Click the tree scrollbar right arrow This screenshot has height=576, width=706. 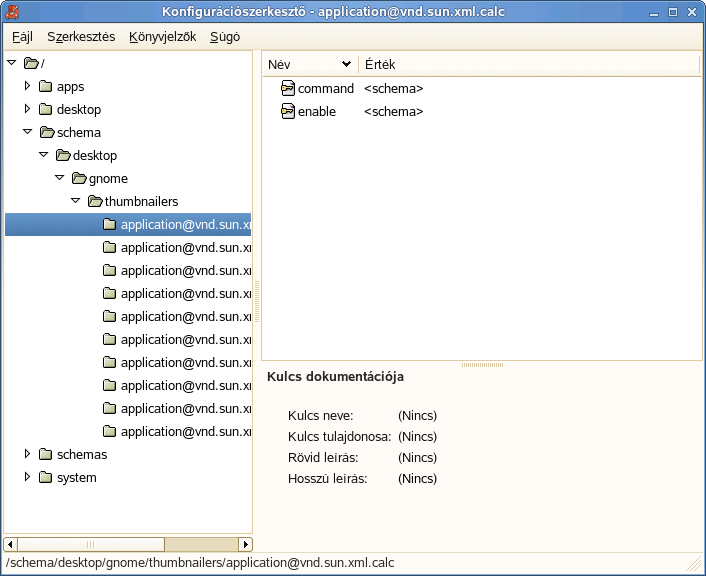click(x=245, y=544)
